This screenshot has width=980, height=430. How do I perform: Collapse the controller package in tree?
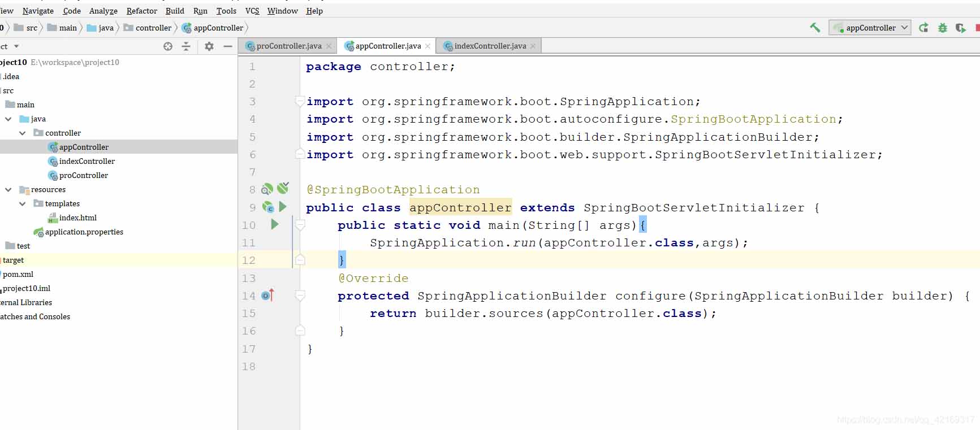tap(23, 133)
